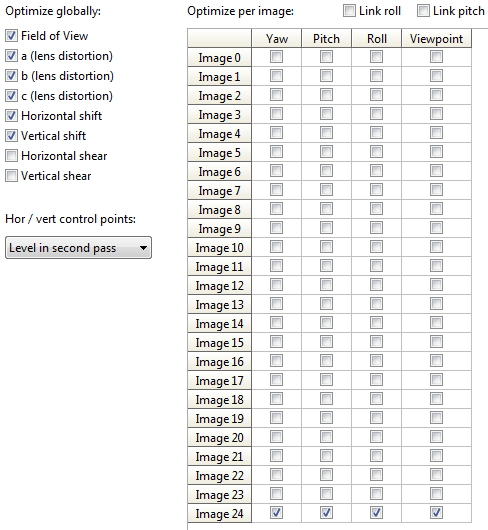488x530 pixels.
Task: Toggle b (lens distortion) checkbox
Action: (11, 76)
